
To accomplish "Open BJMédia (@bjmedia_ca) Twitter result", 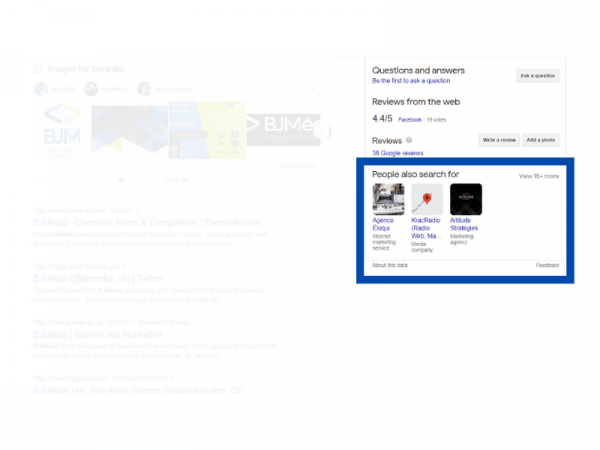I will (98, 278).
